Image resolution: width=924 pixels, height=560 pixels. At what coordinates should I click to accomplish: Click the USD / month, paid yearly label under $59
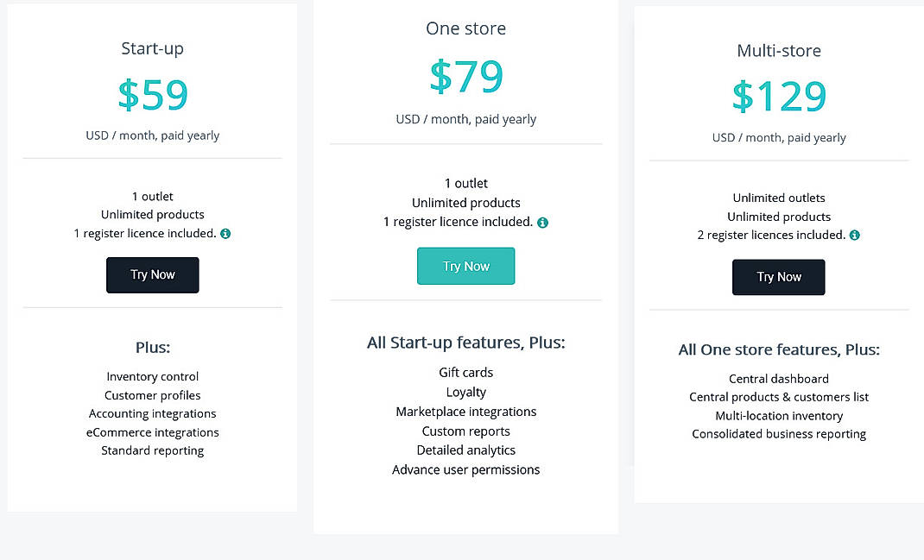tap(152, 135)
